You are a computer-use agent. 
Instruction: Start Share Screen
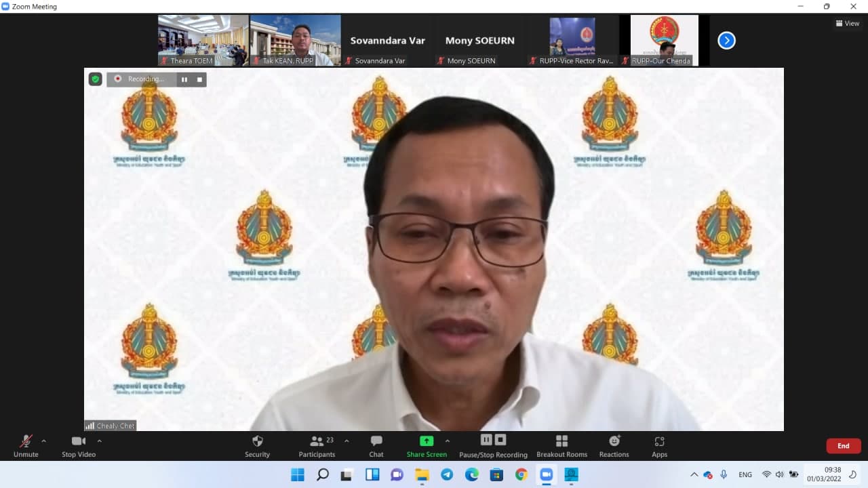(x=427, y=446)
